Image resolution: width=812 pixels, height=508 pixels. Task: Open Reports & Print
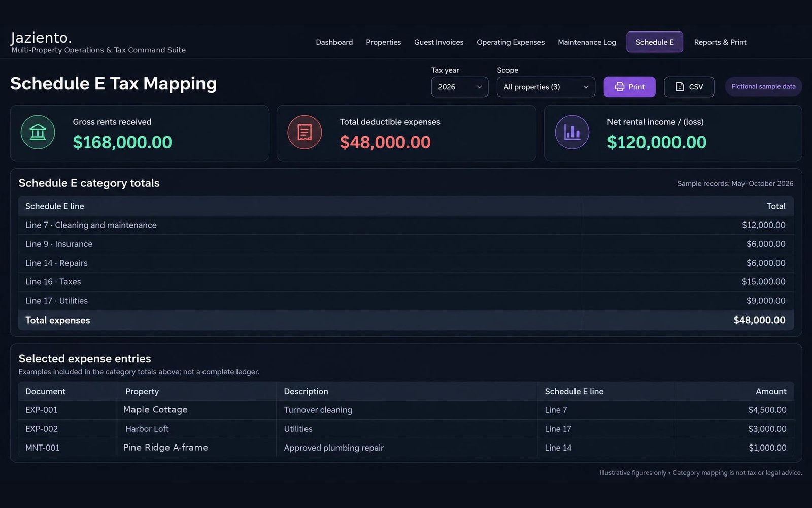pos(720,42)
